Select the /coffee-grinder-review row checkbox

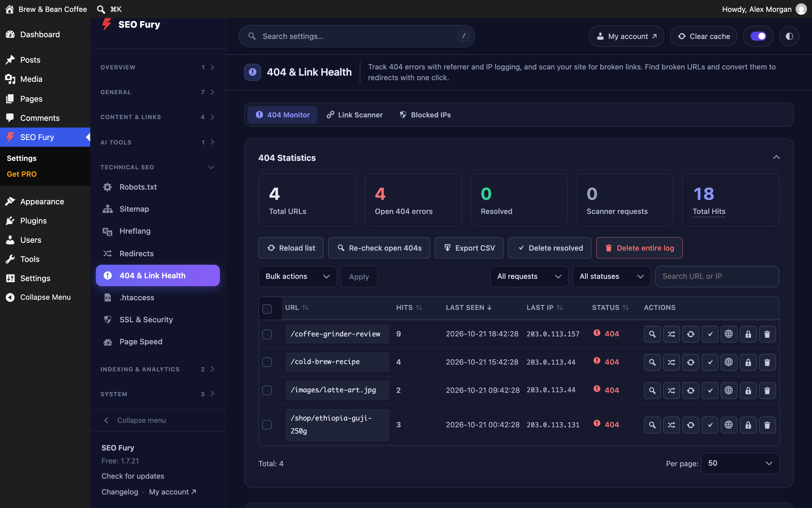(267, 334)
